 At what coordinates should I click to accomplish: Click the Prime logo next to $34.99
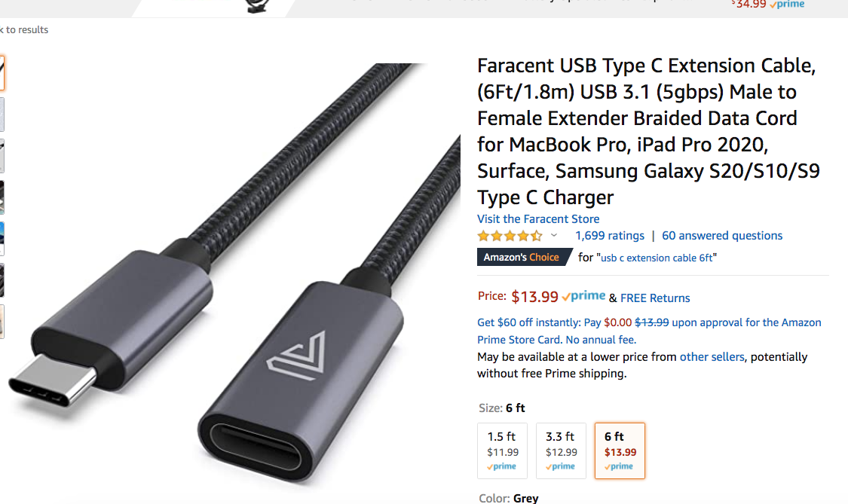pos(786,5)
